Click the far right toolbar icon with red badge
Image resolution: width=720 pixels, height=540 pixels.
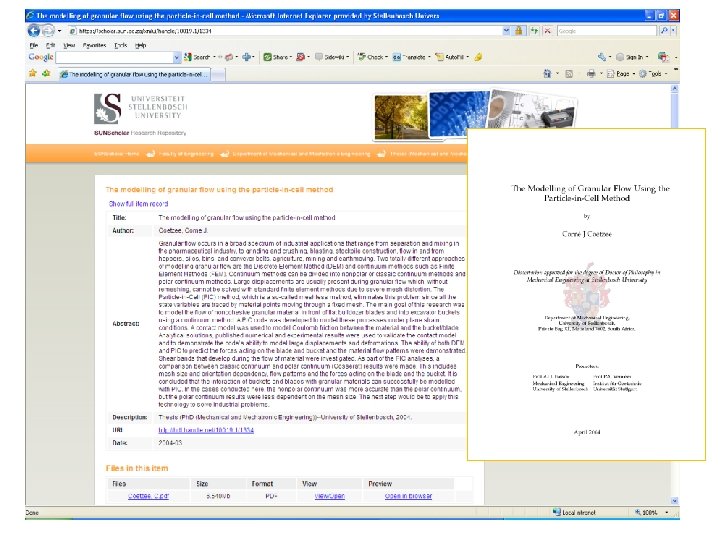click(x=663, y=57)
